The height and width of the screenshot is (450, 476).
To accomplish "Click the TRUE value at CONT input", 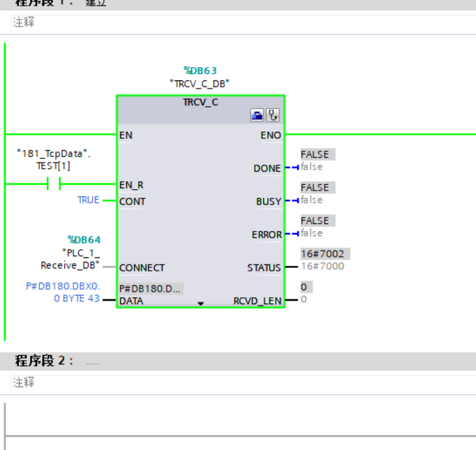I will (x=89, y=200).
